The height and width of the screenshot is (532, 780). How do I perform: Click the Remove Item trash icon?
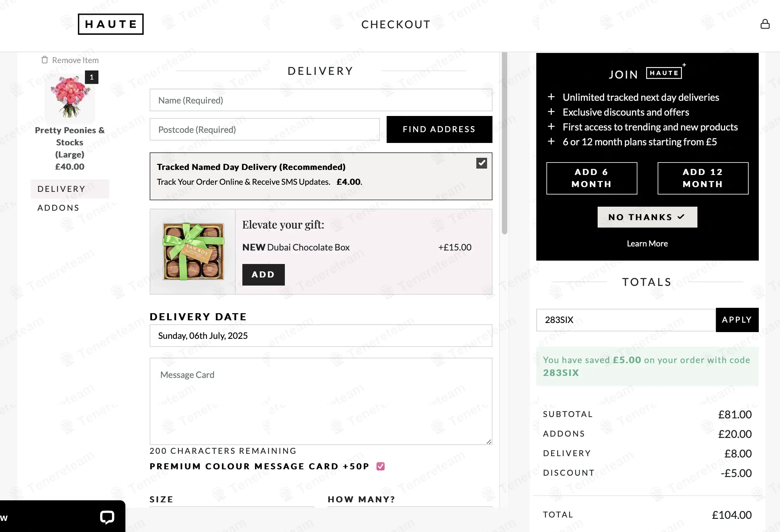tap(44, 60)
